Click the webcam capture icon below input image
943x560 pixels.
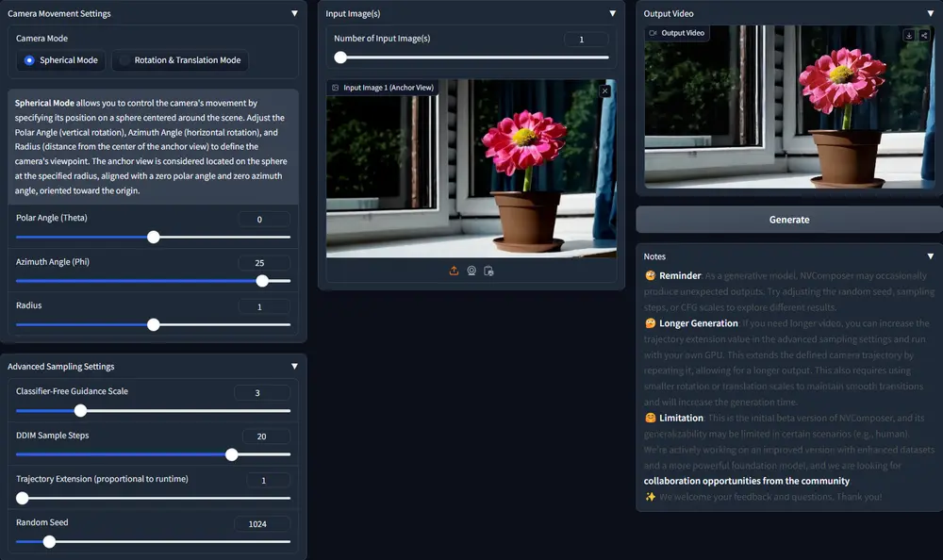click(471, 271)
